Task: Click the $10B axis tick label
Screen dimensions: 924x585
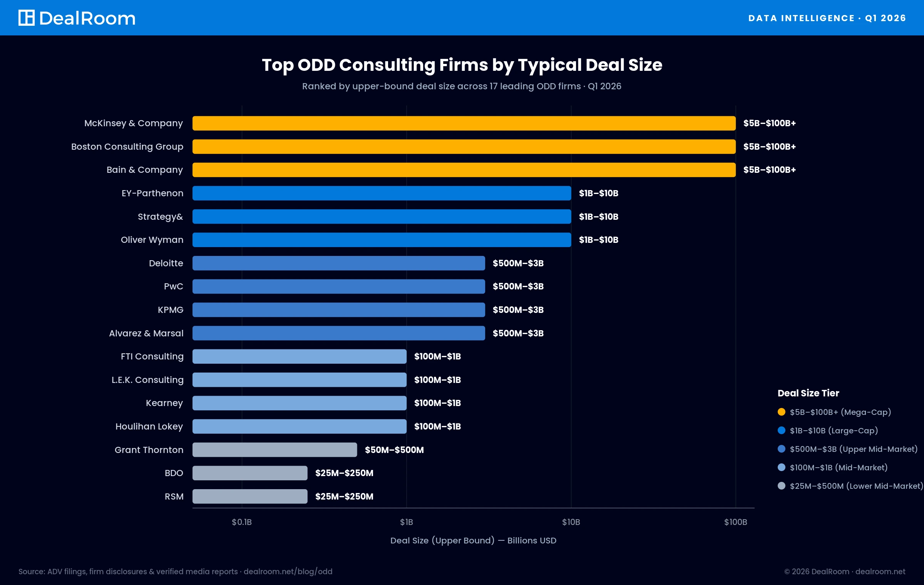Action: 571,522
